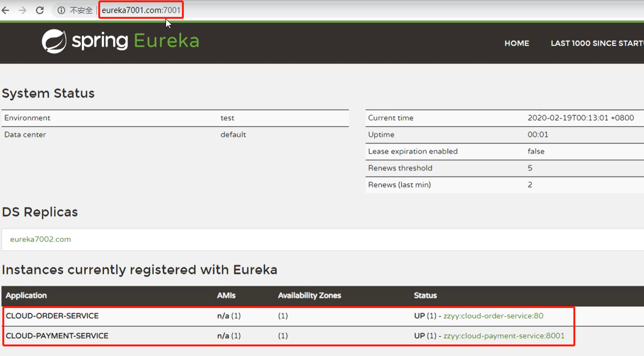Go back with the browser back arrow
The width and height of the screenshot is (644, 356).
[5, 10]
